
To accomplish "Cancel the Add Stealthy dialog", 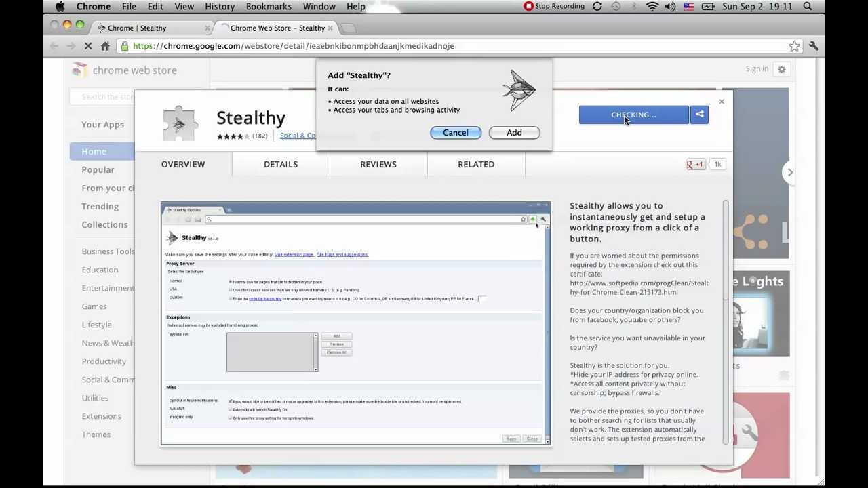I will 456,133.
